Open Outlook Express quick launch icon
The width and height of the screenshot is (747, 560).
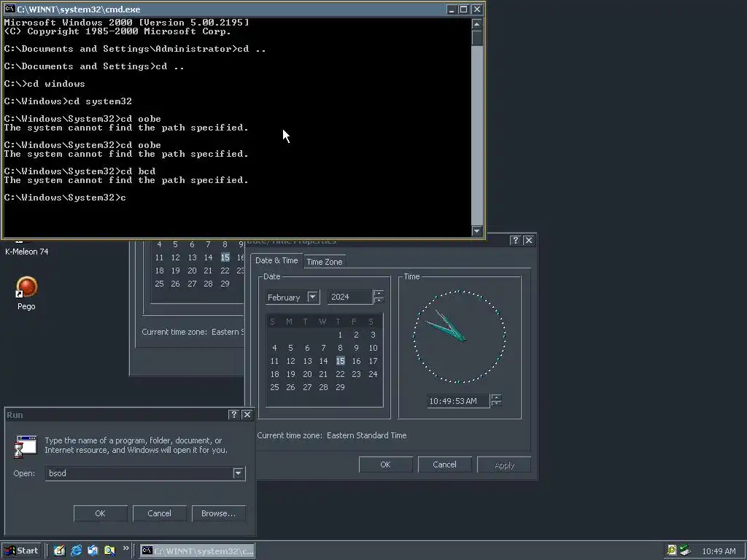pos(93,551)
